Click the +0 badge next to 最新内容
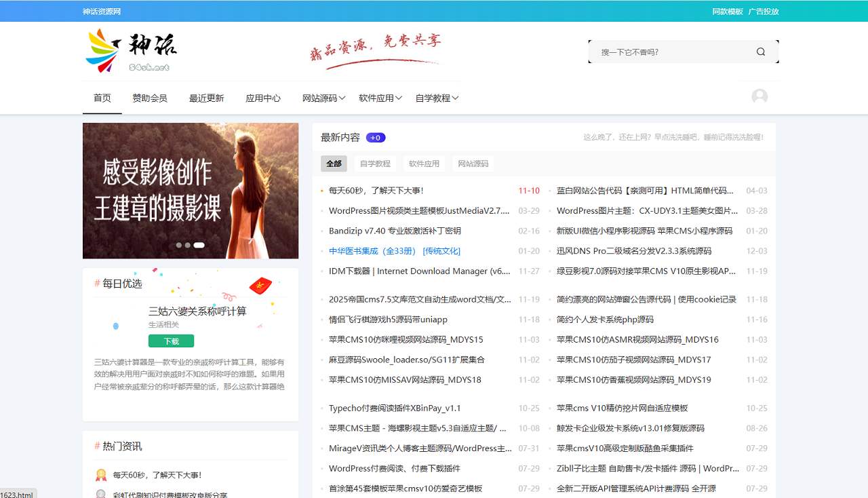 pyautogui.click(x=375, y=137)
